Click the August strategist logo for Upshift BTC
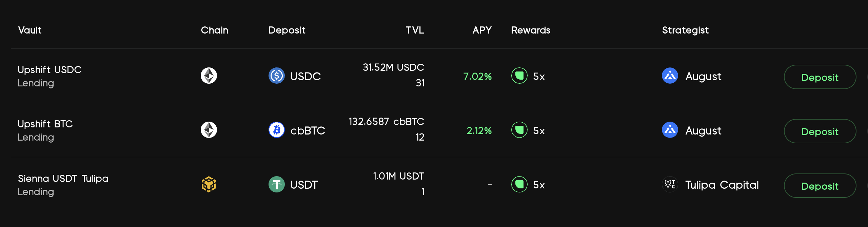 coord(670,130)
